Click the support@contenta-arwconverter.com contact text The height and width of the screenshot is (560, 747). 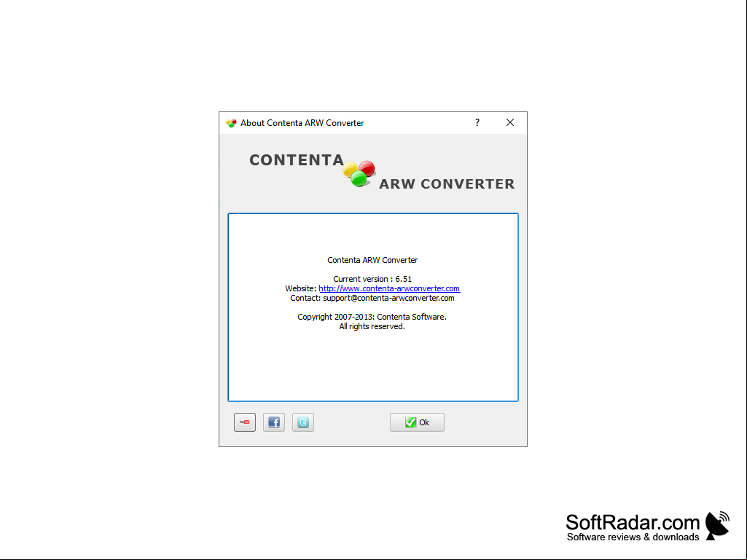tap(388, 298)
